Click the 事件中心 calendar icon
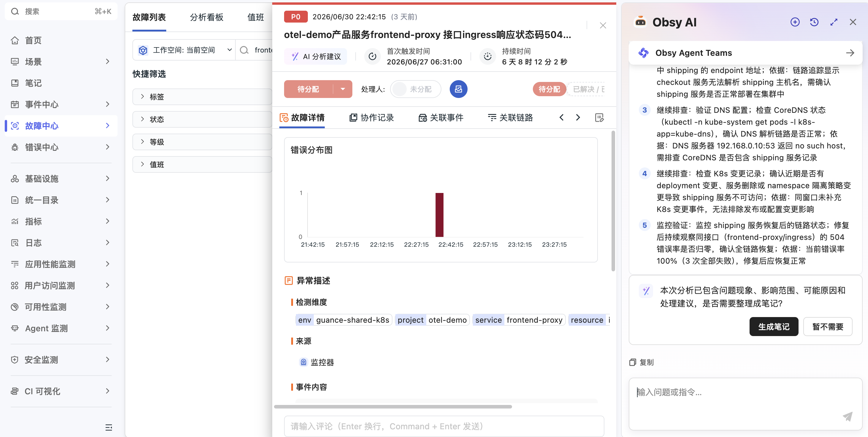 [15, 104]
